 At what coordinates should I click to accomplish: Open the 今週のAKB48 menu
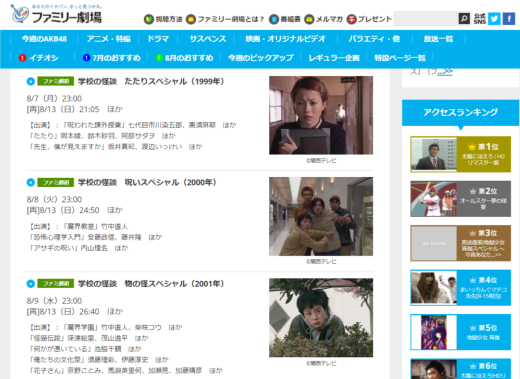click(x=44, y=39)
